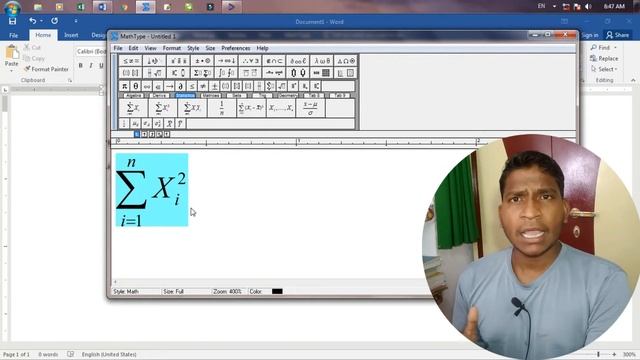Viewport: 640px width, 360px height.
Task: Open the fence templates (parentheses/brackets) palette
Action: [x=131, y=73]
